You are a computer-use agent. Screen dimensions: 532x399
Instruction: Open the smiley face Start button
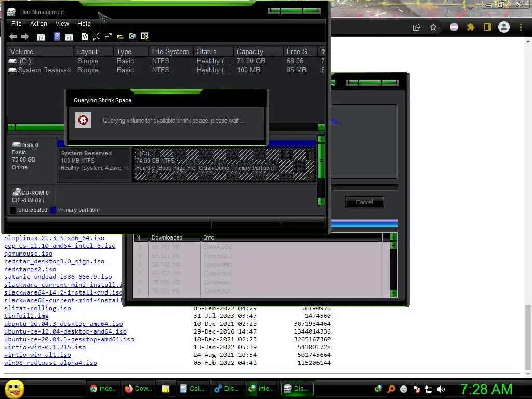[15, 389]
